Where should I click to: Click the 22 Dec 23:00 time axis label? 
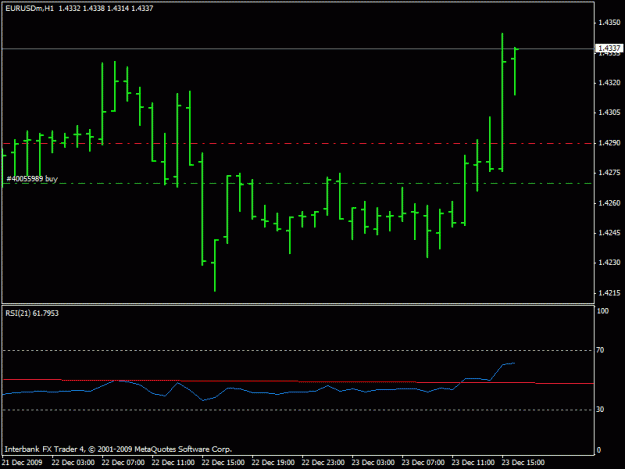323,462
